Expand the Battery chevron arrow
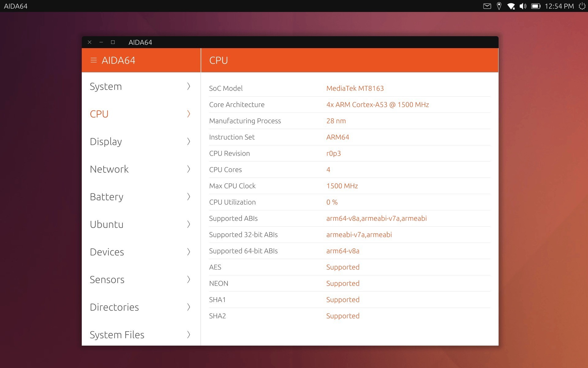588x368 pixels. point(189,197)
